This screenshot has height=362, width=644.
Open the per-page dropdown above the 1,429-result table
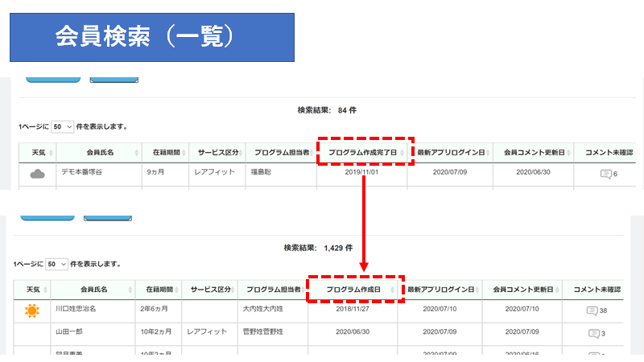[x=57, y=264]
